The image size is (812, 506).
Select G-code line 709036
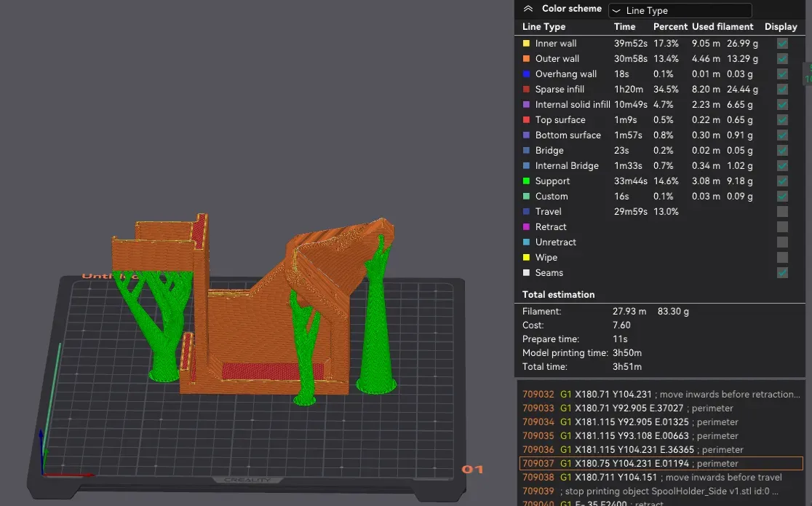click(x=661, y=450)
